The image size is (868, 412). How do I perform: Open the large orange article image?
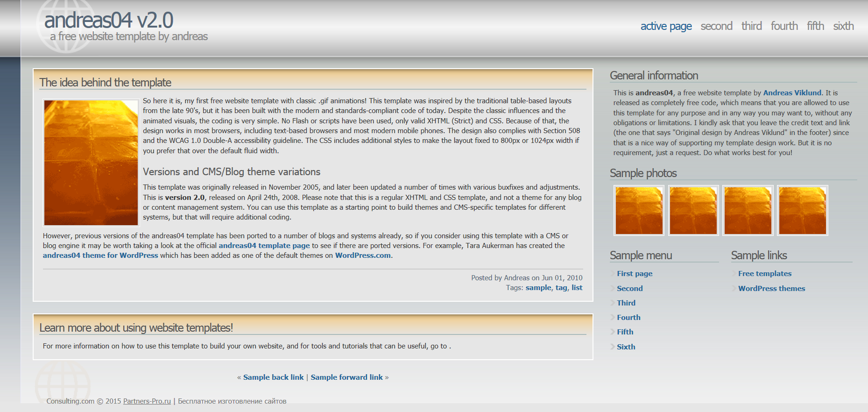91,163
